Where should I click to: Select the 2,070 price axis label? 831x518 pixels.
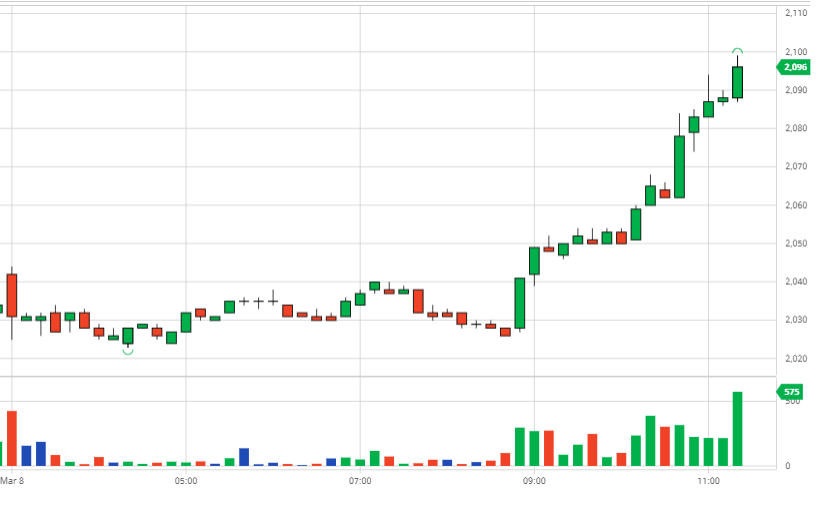click(796, 166)
